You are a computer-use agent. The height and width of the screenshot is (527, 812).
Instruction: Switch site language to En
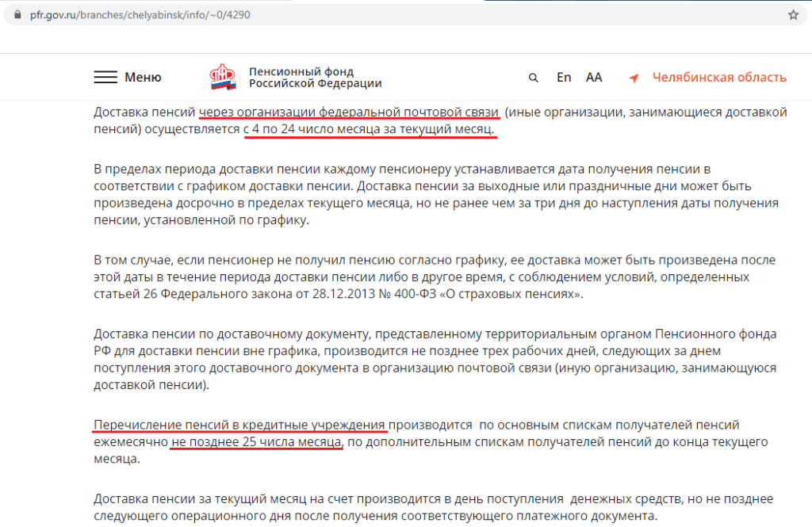click(x=564, y=77)
